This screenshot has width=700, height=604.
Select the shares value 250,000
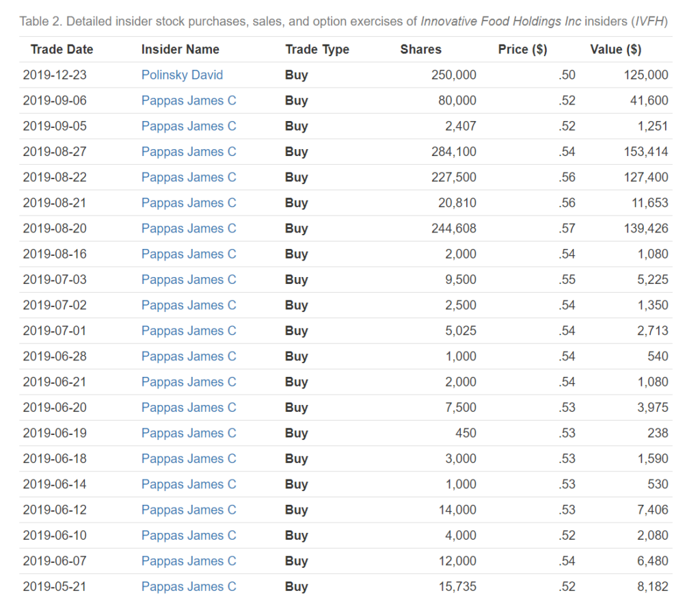point(454,75)
